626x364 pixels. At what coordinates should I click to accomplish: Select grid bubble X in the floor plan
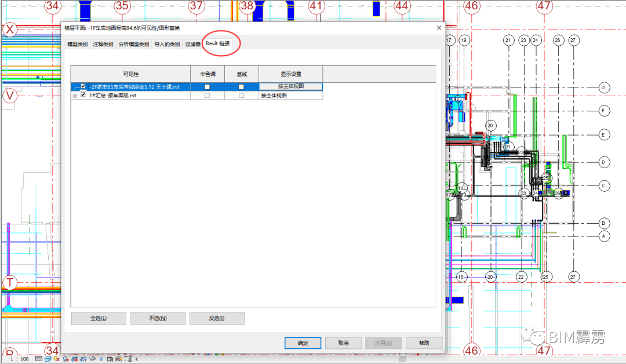(10, 30)
